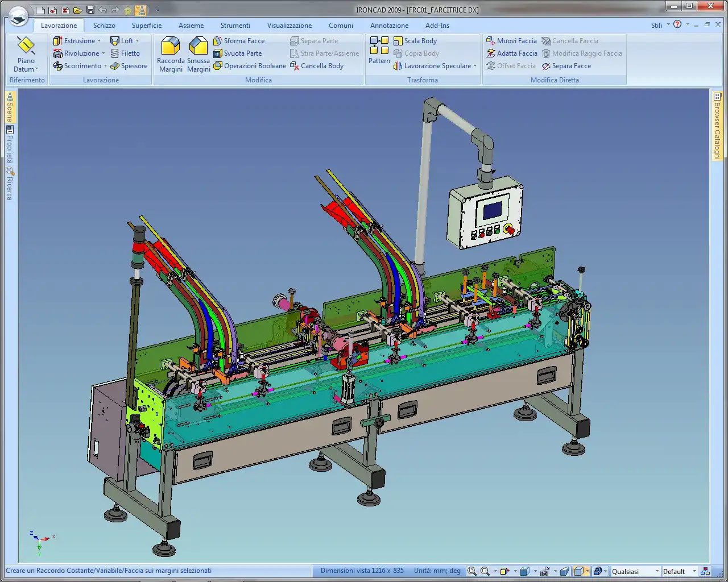
Task: Click the Operazioni Booleane tool
Action: click(x=250, y=66)
